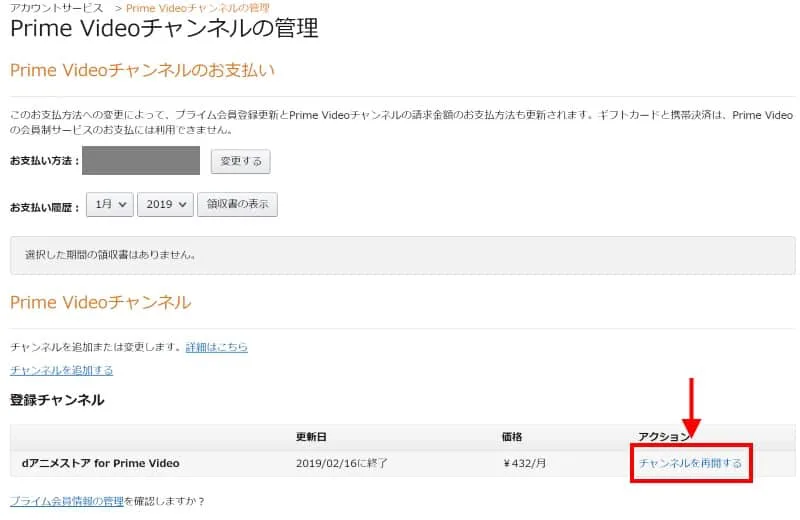Click the no-receipts message box
The height and width of the screenshot is (520, 800).
click(x=402, y=255)
